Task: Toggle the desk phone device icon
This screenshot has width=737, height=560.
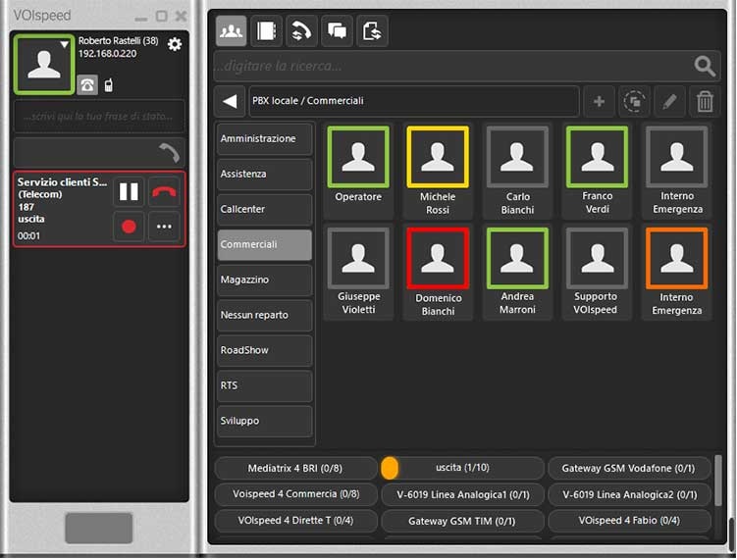Action: click(x=87, y=84)
